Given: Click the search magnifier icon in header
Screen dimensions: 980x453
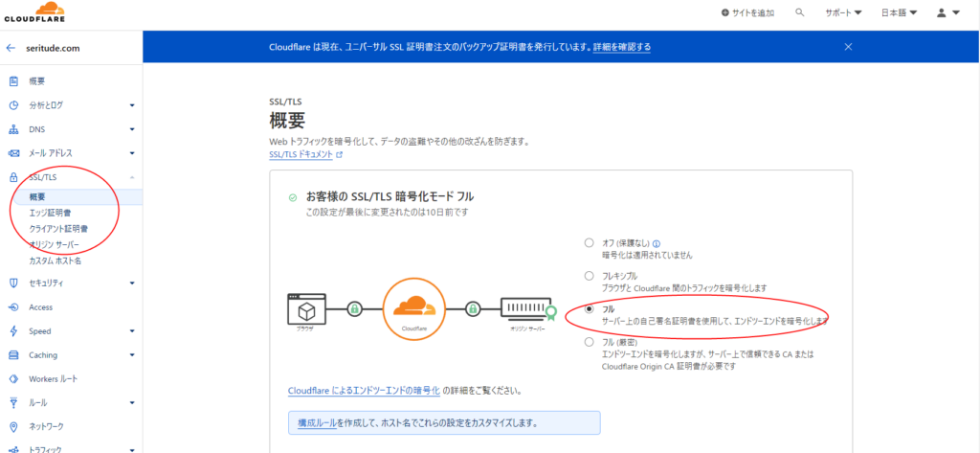Looking at the screenshot, I should coord(800,12).
